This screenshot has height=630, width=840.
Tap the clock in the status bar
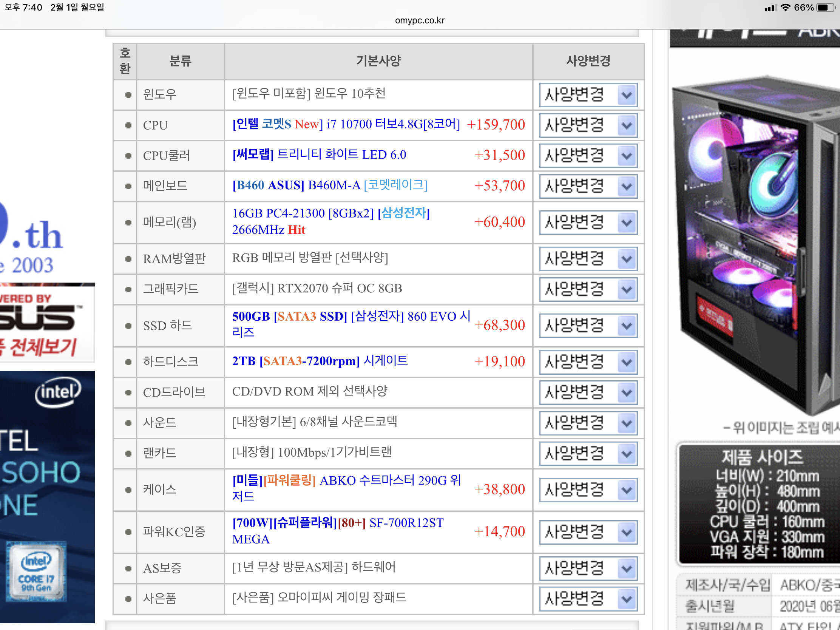point(23,7)
